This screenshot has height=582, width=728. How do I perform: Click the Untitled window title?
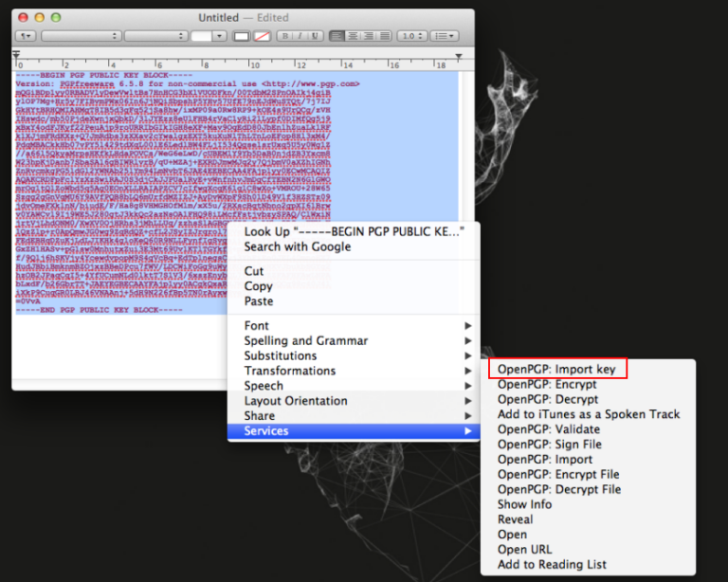(218, 18)
